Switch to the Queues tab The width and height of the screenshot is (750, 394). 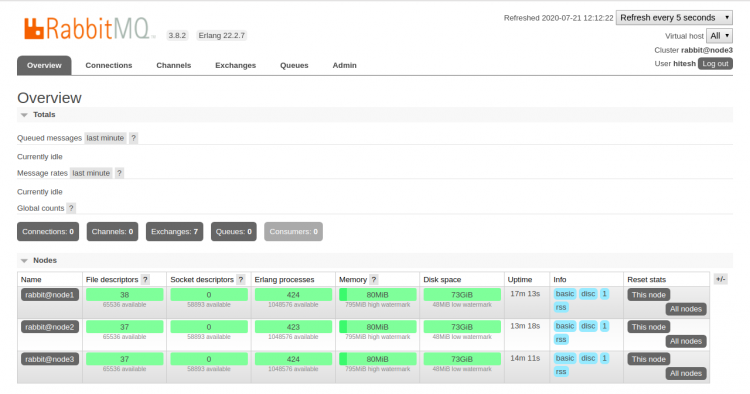(294, 66)
